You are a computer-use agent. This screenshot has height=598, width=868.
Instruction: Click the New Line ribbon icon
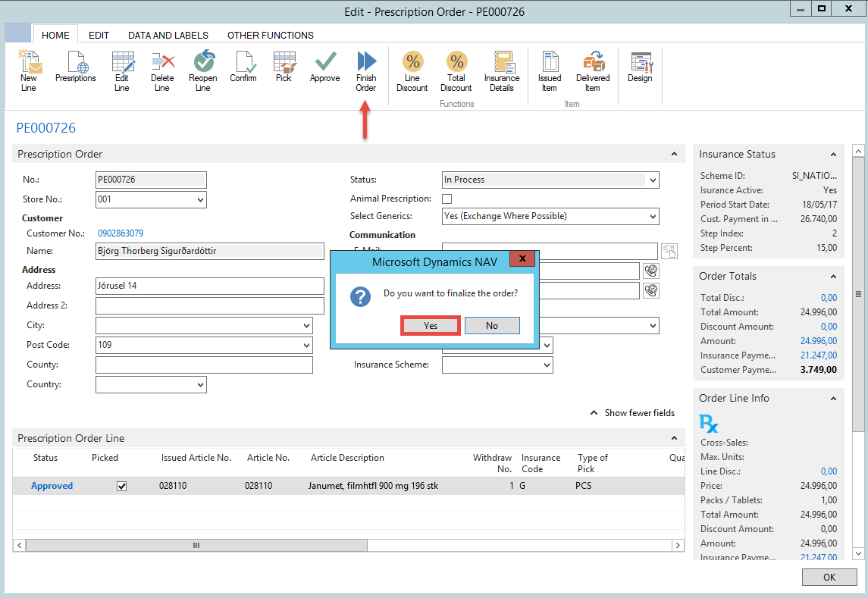28,71
